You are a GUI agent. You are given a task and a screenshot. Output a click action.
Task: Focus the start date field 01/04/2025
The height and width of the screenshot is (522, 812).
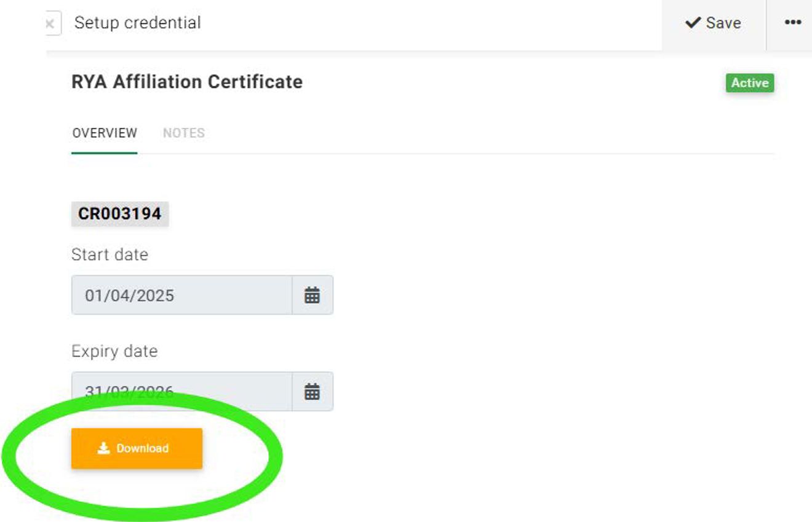[181, 295]
